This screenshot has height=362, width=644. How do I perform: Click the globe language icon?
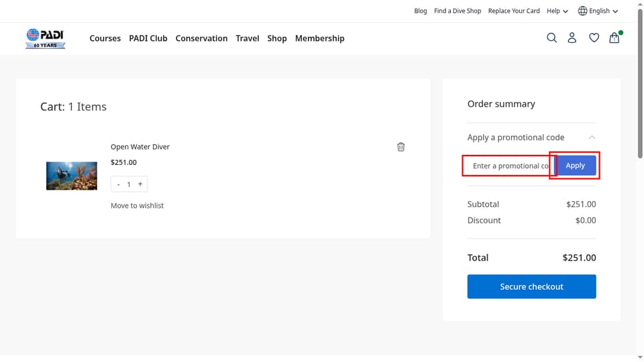tap(582, 11)
